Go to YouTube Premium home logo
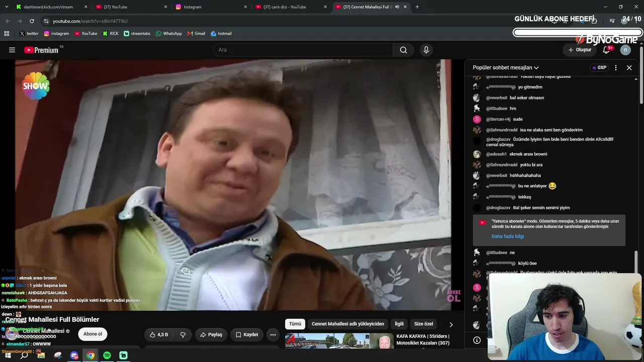 coord(41,50)
